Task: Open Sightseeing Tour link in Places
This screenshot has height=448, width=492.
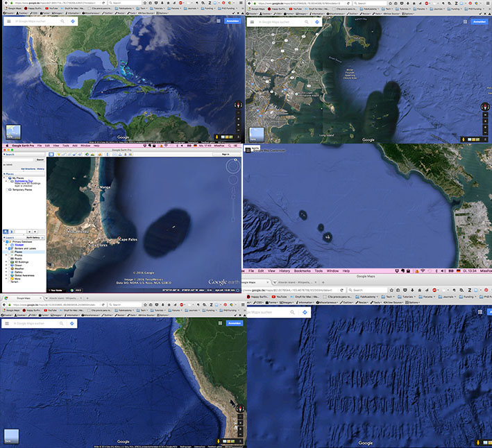Action: [24, 181]
